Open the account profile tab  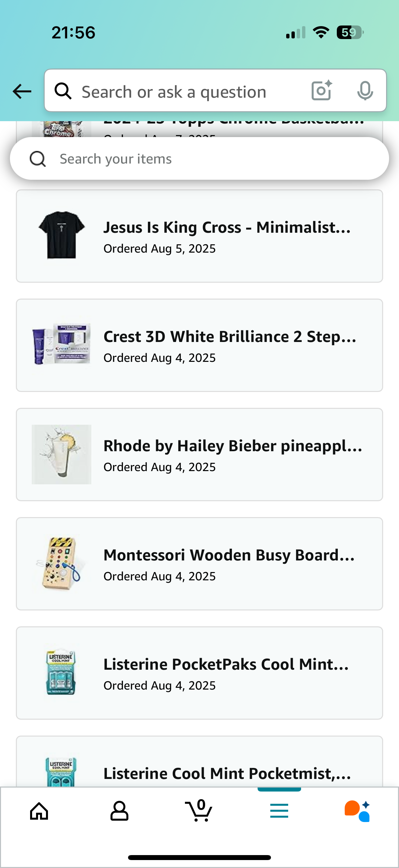[x=119, y=811]
